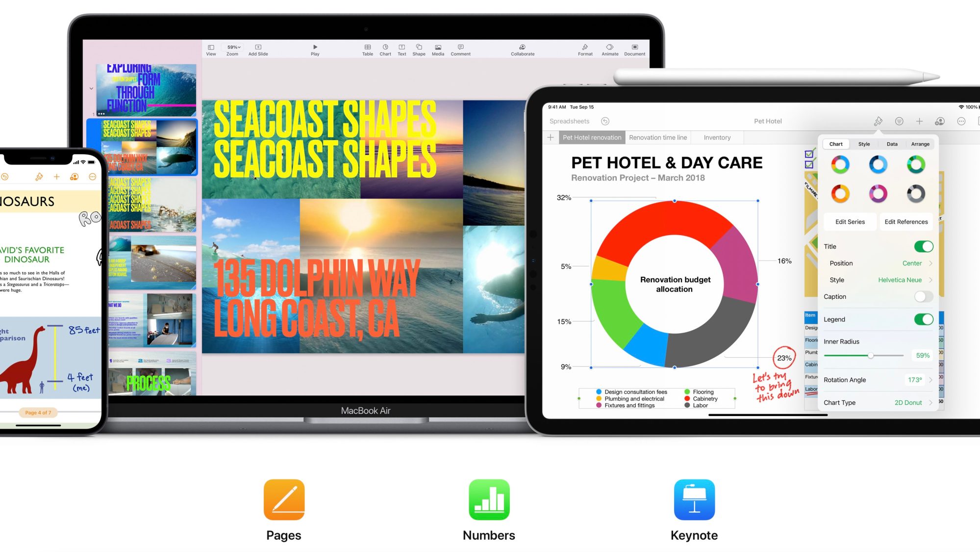Select the Pet Hotel renovation tab
The width and height of the screenshot is (980, 552).
tap(591, 137)
